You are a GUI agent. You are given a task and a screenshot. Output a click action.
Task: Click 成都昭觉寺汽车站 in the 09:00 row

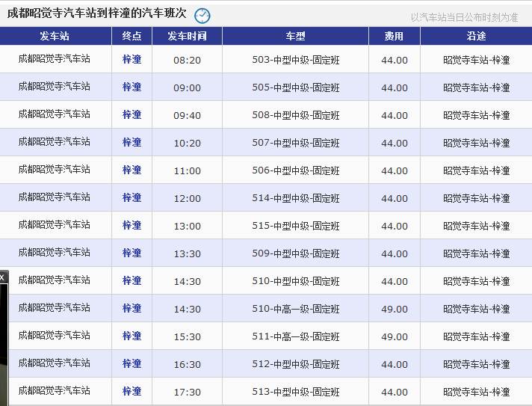pos(55,87)
